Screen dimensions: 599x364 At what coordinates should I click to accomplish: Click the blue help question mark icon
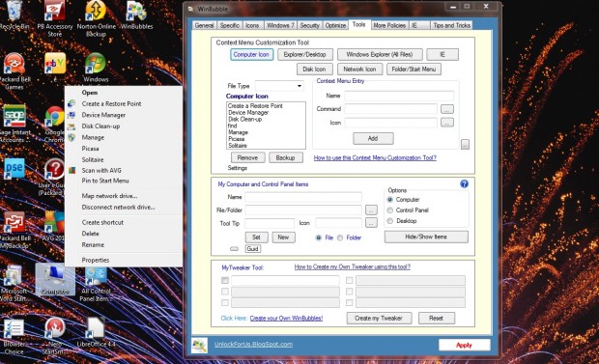[464, 184]
